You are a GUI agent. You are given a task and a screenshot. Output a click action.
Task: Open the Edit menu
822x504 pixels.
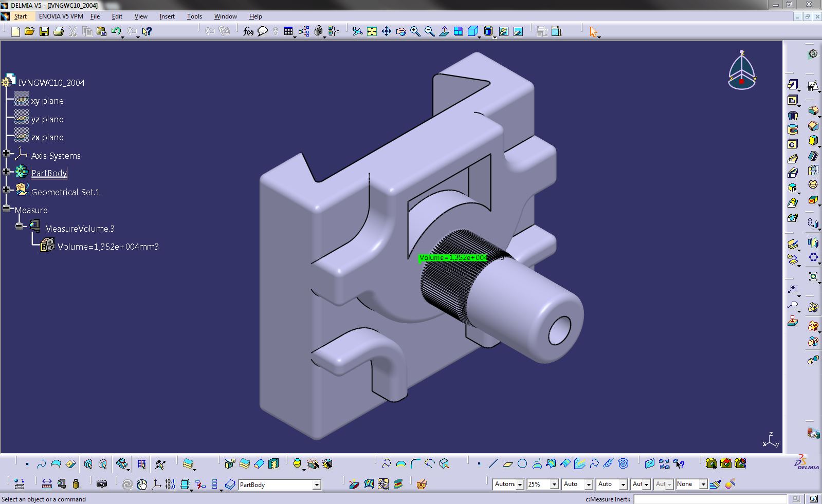tap(117, 16)
